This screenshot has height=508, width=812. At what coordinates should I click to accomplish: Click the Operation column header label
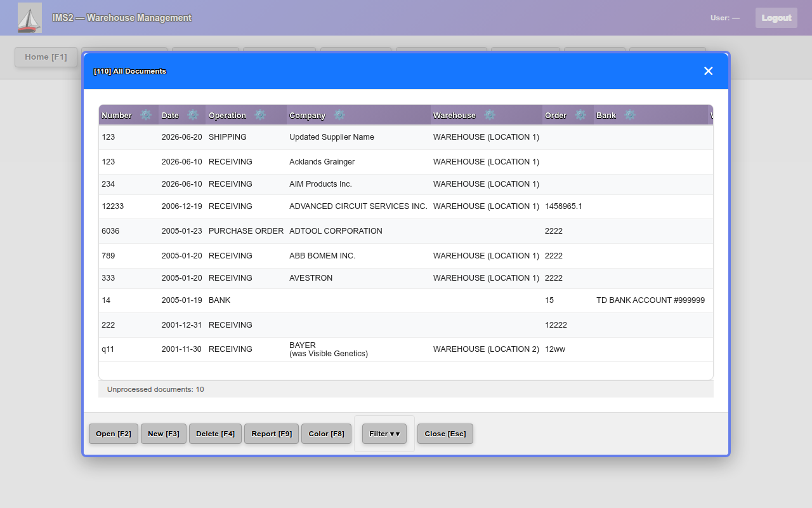pyautogui.click(x=227, y=116)
